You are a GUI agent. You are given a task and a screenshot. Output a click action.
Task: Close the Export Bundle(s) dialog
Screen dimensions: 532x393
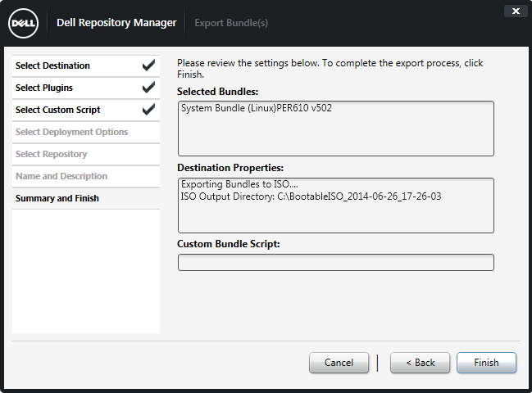515,11
